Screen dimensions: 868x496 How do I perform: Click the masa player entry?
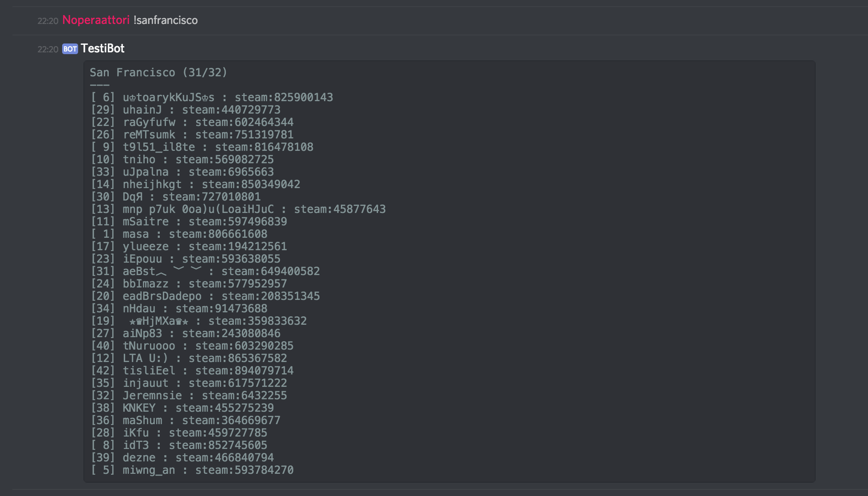135,234
